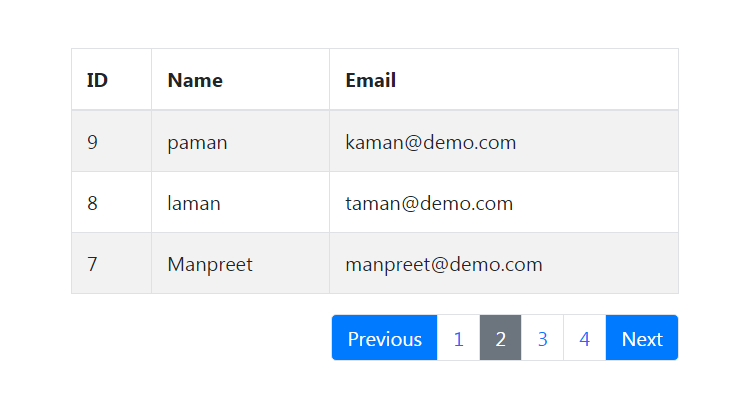Click blank space above the table
This screenshot has height=420, width=756.
(375, 24)
